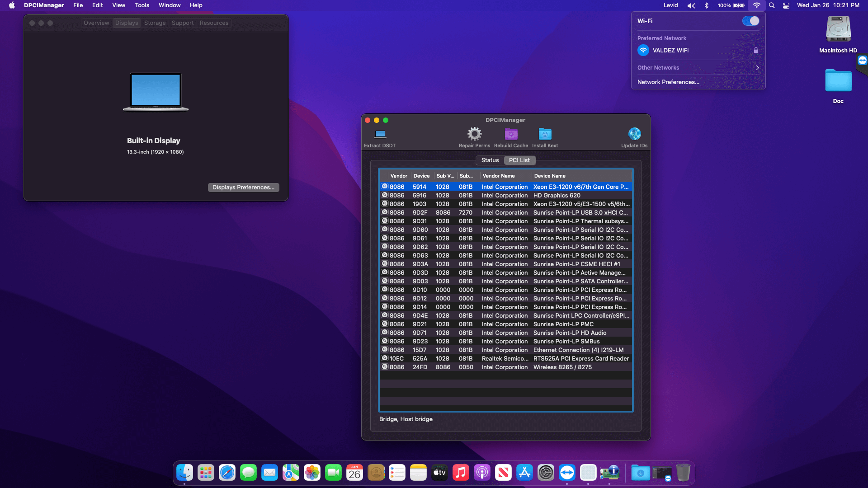Image resolution: width=868 pixels, height=488 pixels.
Task: Click magnifier icon on Ethernet Connection I219-LM row
Action: point(385,350)
